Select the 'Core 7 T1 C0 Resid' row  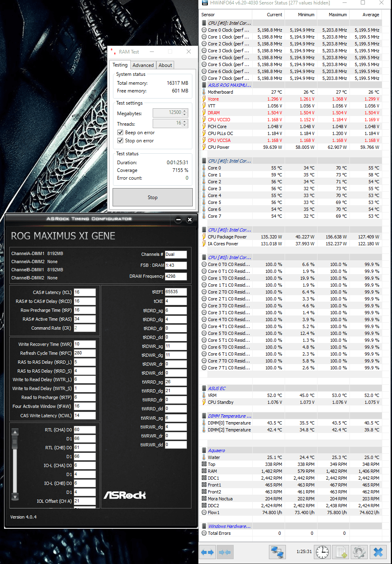click(291, 368)
